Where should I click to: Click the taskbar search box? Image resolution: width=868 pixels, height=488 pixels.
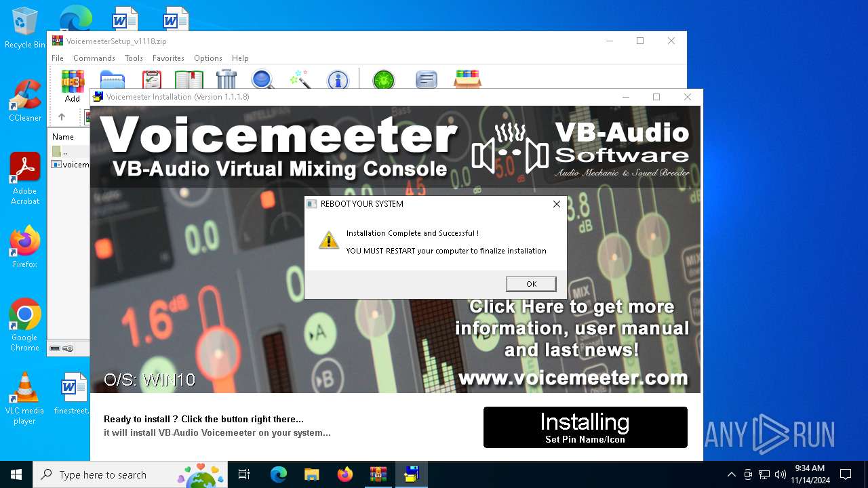[131, 474]
